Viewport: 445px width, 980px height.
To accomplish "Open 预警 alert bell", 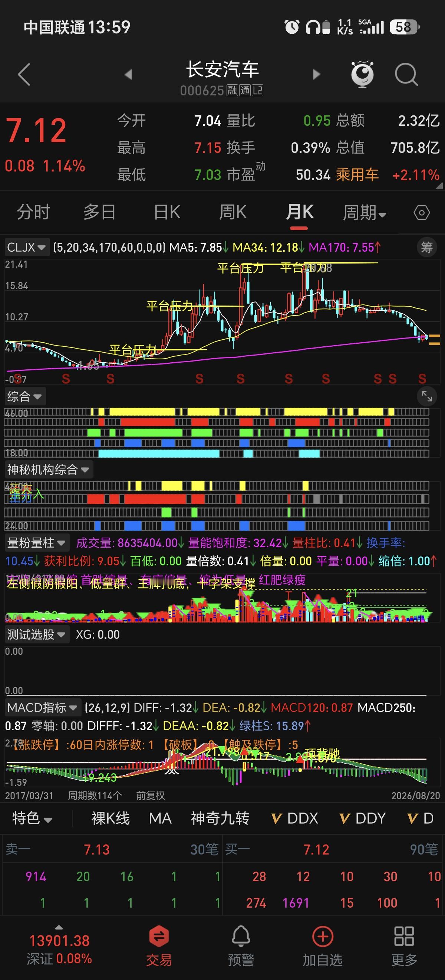I will [x=241, y=936].
